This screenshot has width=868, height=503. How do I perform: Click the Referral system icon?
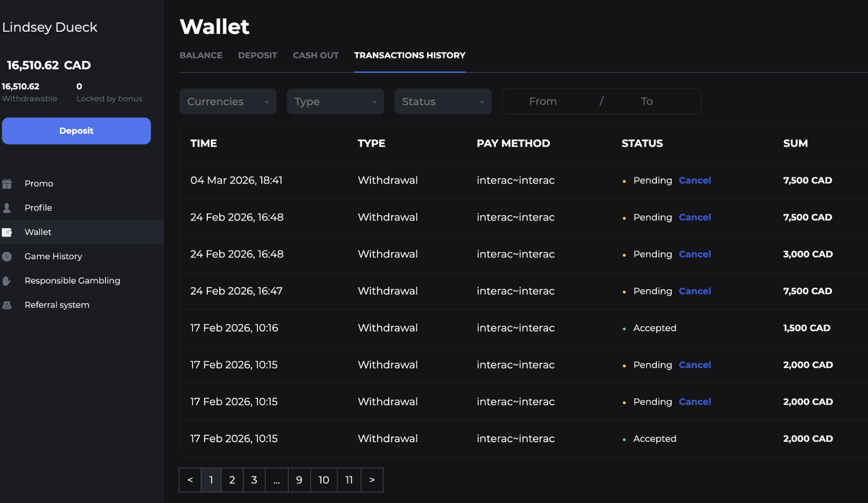coord(7,305)
